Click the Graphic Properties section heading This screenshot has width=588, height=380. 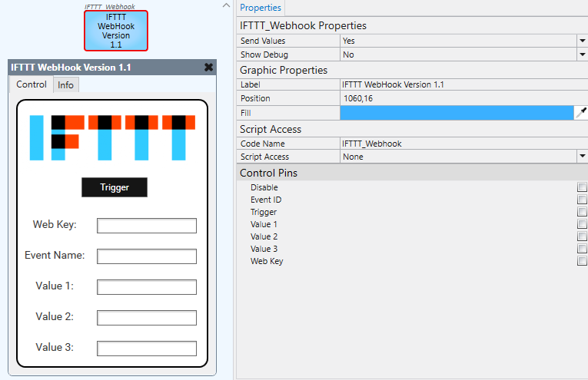click(284, 70)
